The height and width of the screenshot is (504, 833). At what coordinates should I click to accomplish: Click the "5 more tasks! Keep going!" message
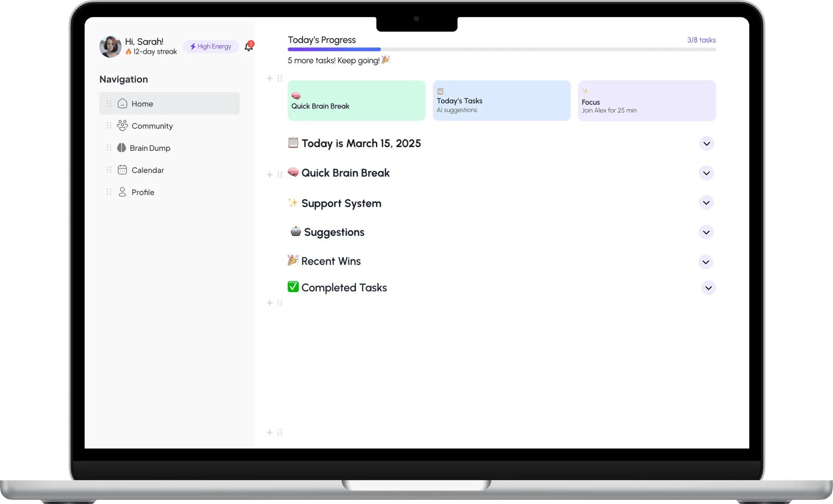pos(339,60)
